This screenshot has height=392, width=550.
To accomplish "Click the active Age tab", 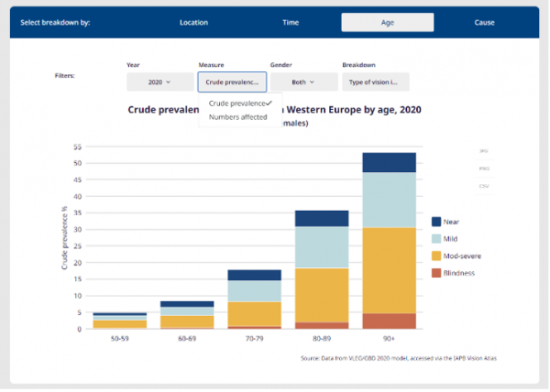I will (x=387, y=23).
